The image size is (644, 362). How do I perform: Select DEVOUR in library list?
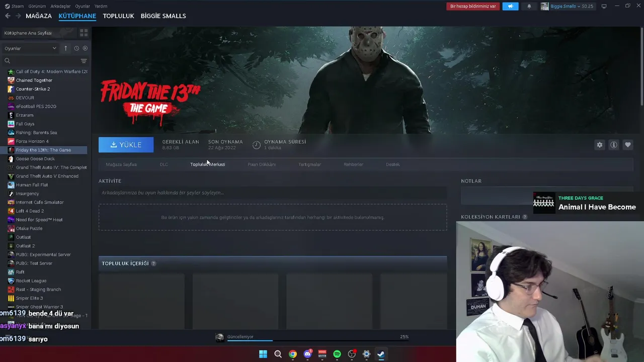[25, 98]
